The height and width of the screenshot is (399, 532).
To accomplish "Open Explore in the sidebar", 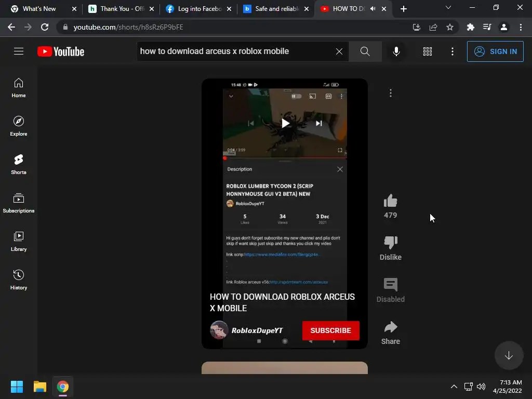I will pyautogui.click(x=19, y=126).
